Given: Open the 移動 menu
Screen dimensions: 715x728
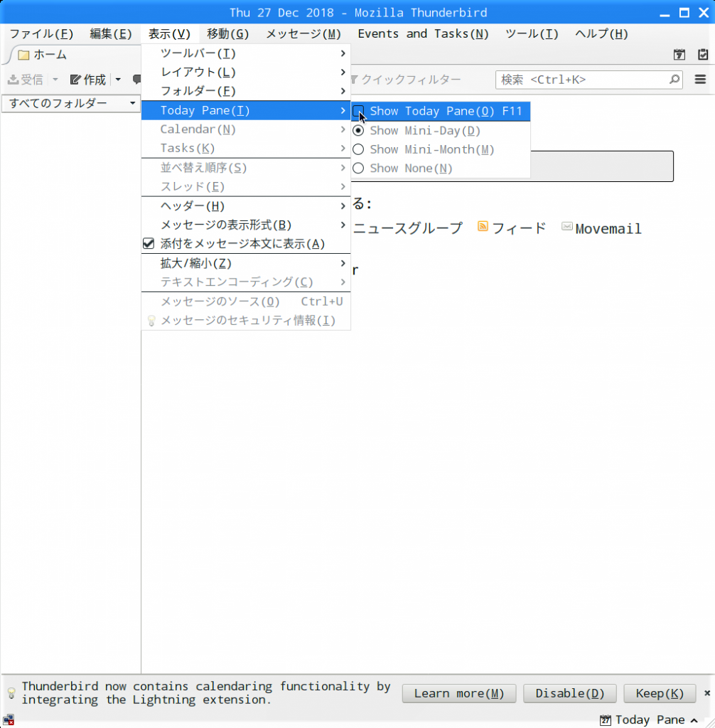Looking at the screenshot, I should [x=227, y=34].
